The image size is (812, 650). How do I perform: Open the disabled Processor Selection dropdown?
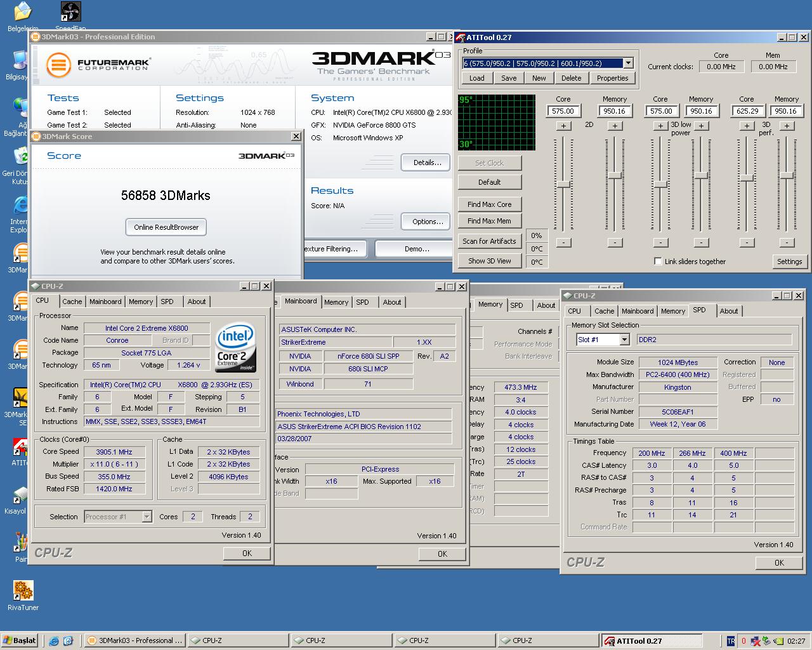coord(118,517)
